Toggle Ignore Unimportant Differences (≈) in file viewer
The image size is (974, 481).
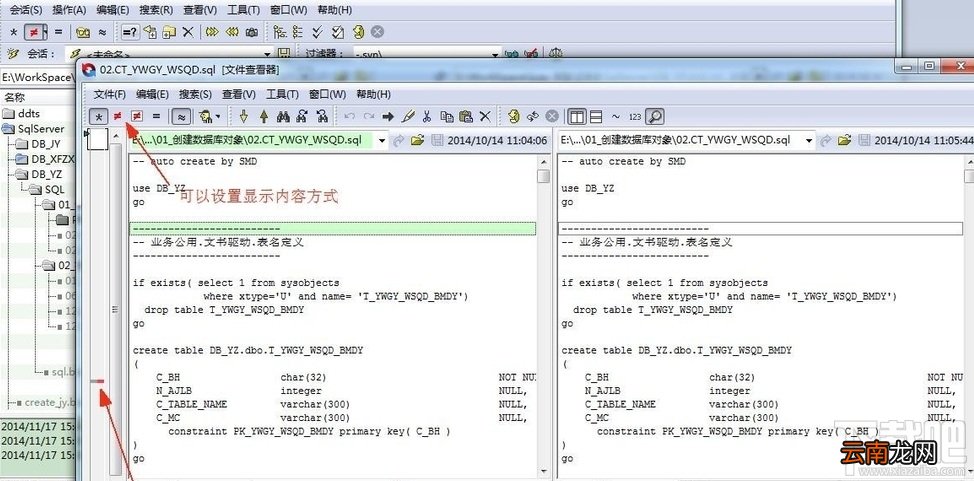coord(181,116)
